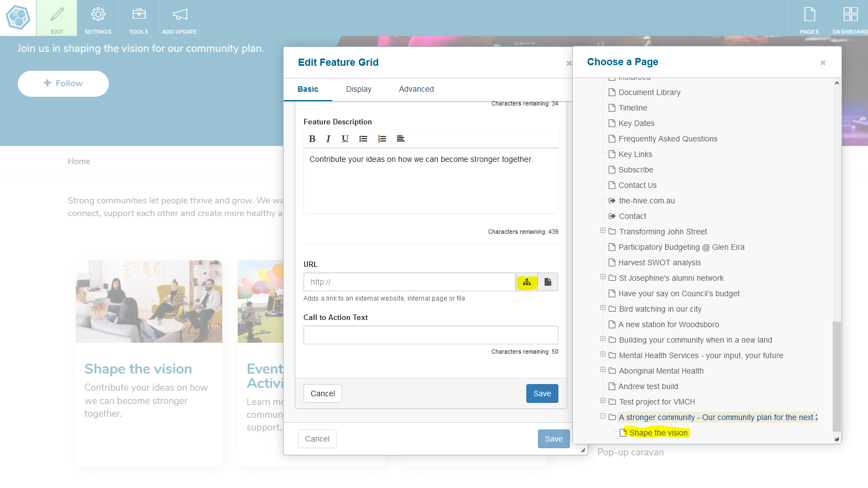868x488 pixels.
Task: Select the Shape the vision page
Action: [658, 433]
